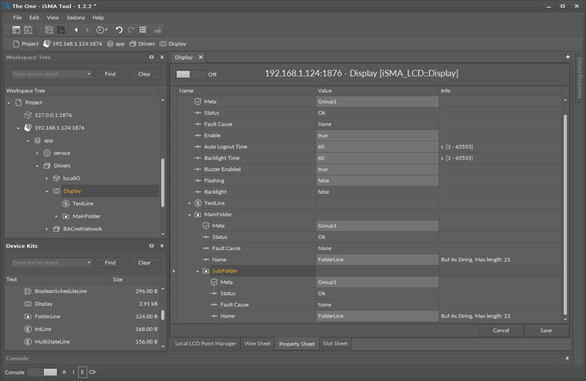Screen dimensions: 586x381
Task: Collapse the Project tree node
Action: (9, 102)
